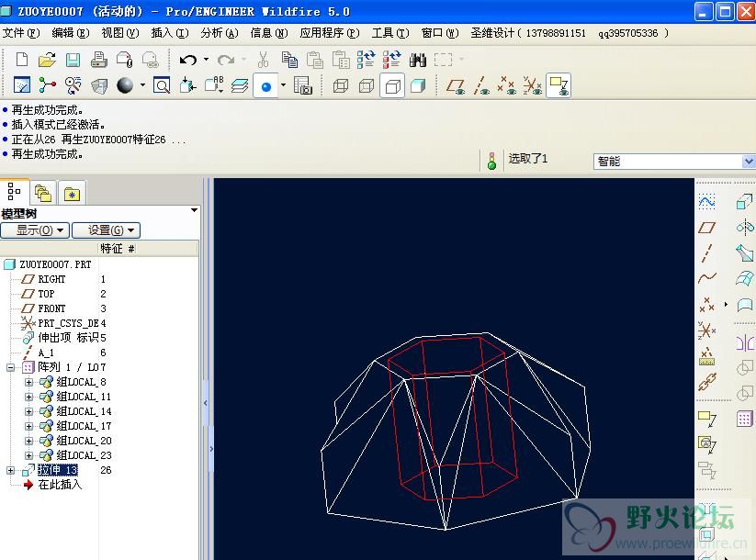Click the Datum axis tool in right toolbar
This screenshot has height=560, width=756.
[706, 253]
